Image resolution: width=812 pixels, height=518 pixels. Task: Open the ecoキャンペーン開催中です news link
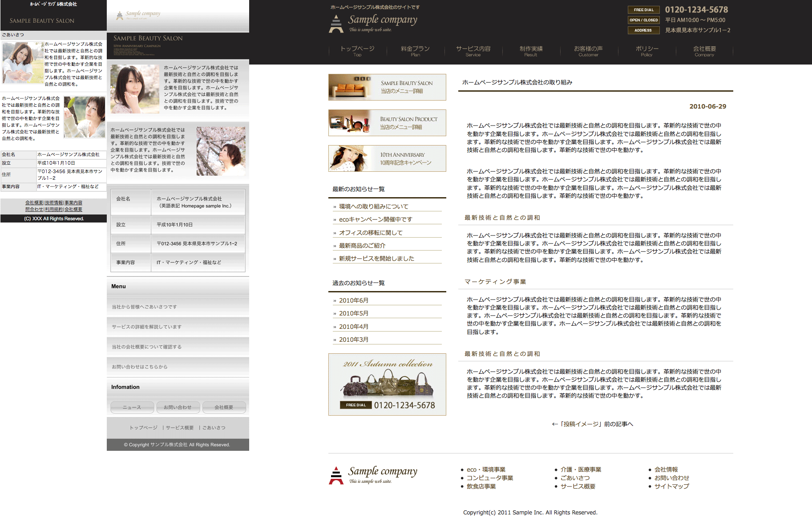coord(376,219)
